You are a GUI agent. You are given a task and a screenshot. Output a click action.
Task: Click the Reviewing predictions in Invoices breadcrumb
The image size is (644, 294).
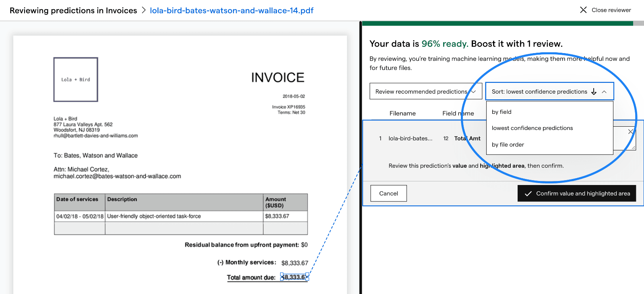(x=73, y=10)
